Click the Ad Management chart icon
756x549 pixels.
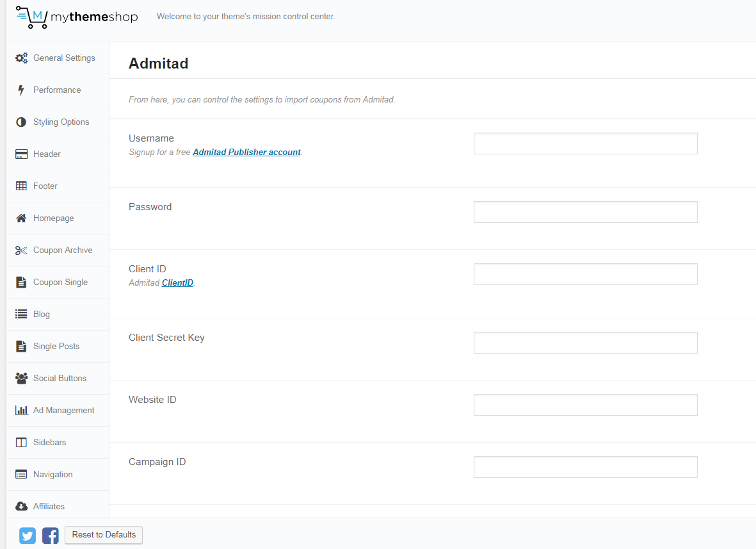(21, 411)
